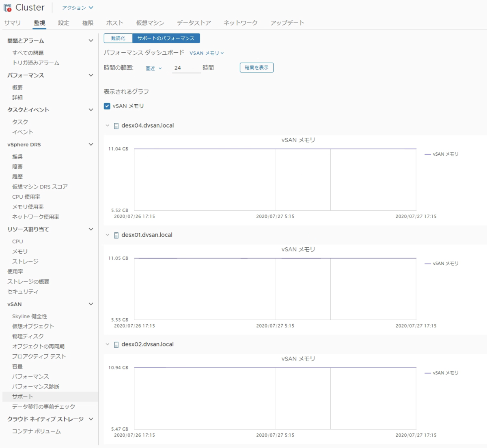The width and height of the screenshot is (487, 448).
Task: Collapse the タスクとイベント section
Action: tap(91, 109)
